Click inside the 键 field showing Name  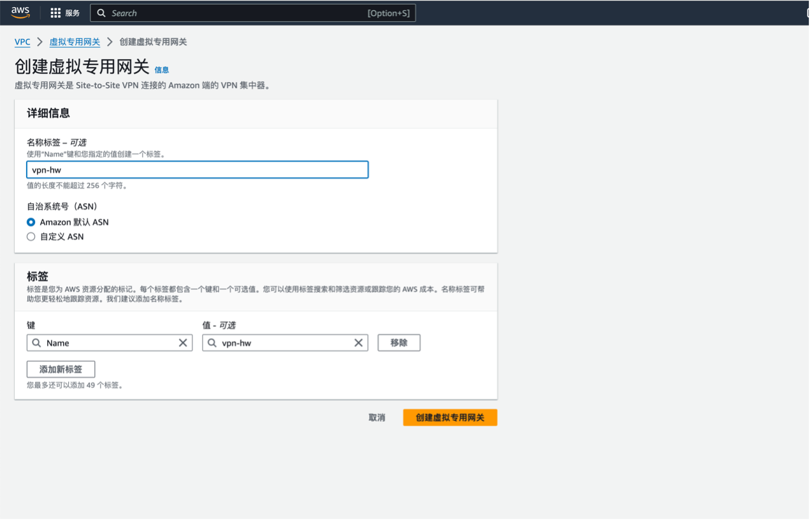[108, 343]
